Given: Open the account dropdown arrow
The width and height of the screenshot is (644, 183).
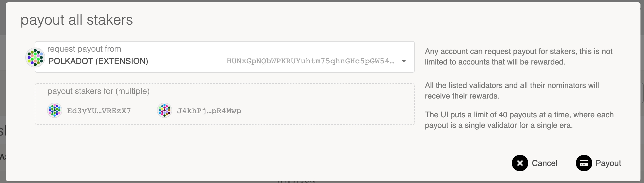Looking at the screenshot, I should pyautogui.click(x=404, y=61).
